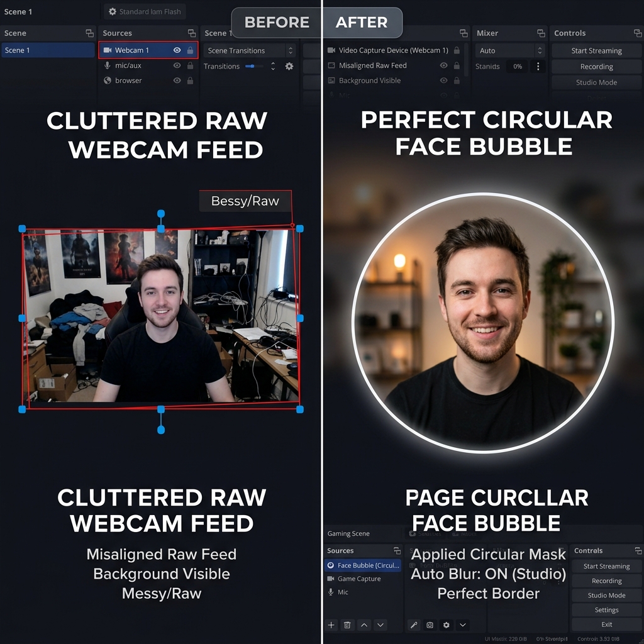The width and height of the screenshot is (644, 644).
Task: Pop out the lower Controls panel
Action: click(x=638, y=550)
